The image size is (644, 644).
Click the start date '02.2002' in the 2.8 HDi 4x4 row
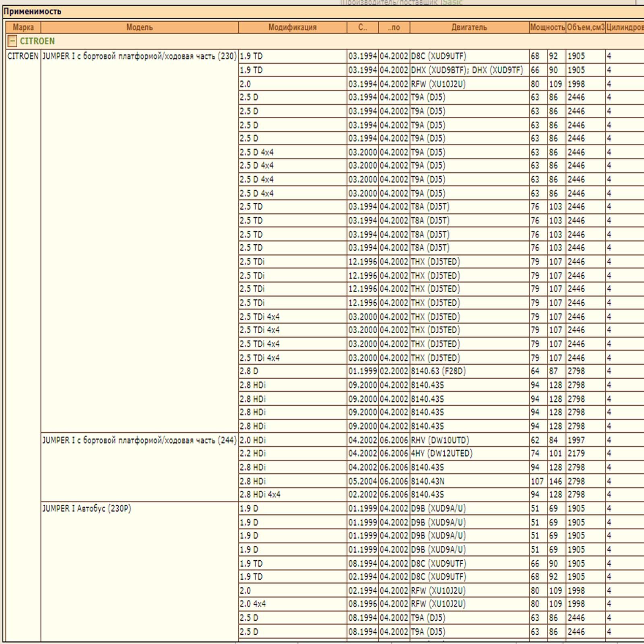tap(363, 494)
